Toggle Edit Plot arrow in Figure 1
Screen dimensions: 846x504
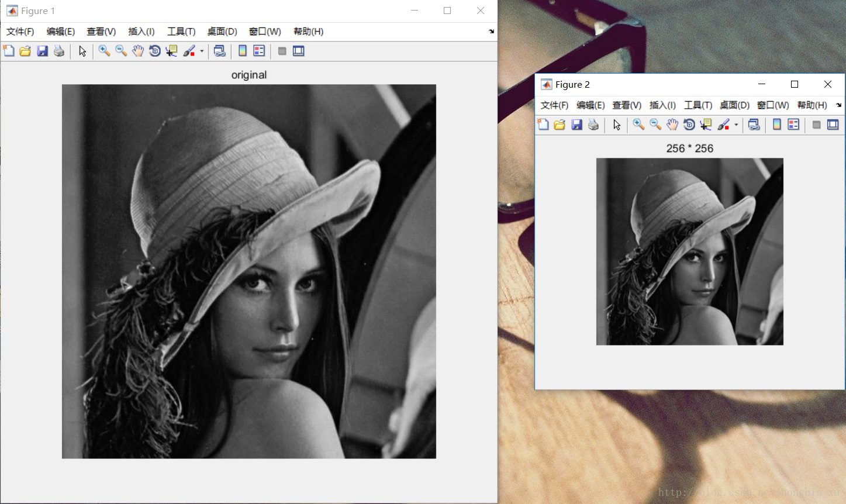82,51
